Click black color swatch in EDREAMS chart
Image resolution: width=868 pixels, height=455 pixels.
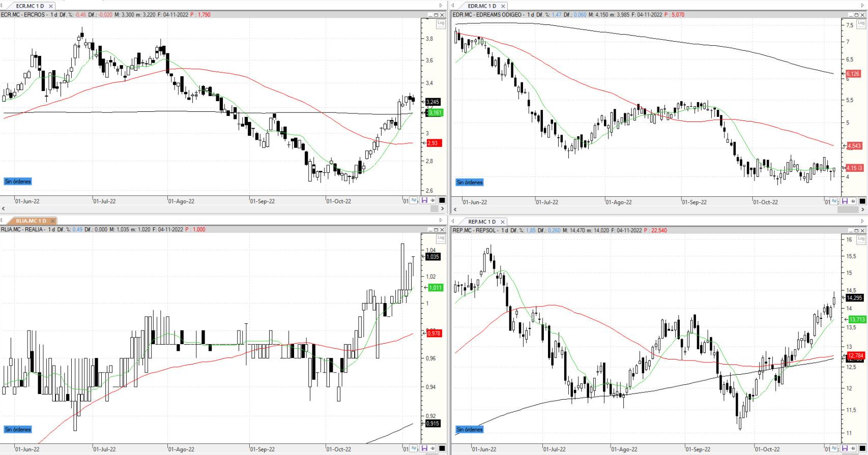[862, 201]
